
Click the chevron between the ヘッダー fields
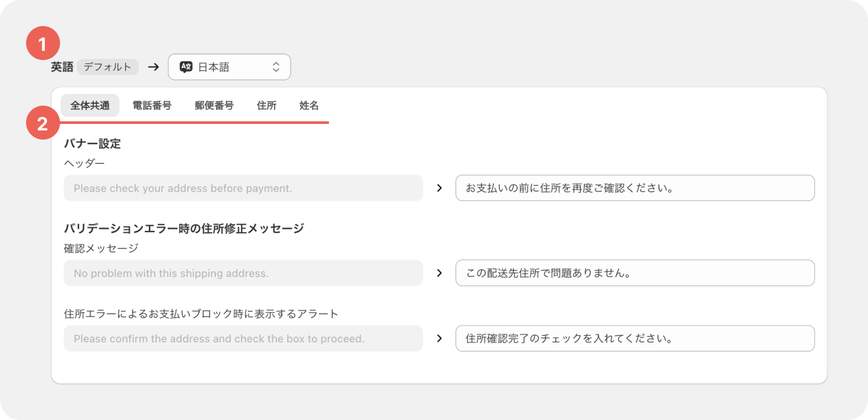click(x=439, y=188)
